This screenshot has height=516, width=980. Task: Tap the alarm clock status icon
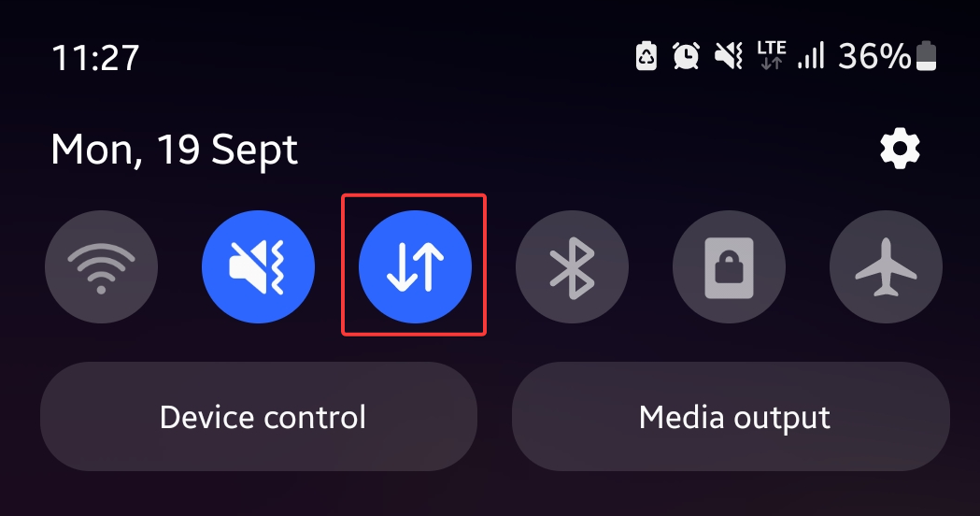686,56
